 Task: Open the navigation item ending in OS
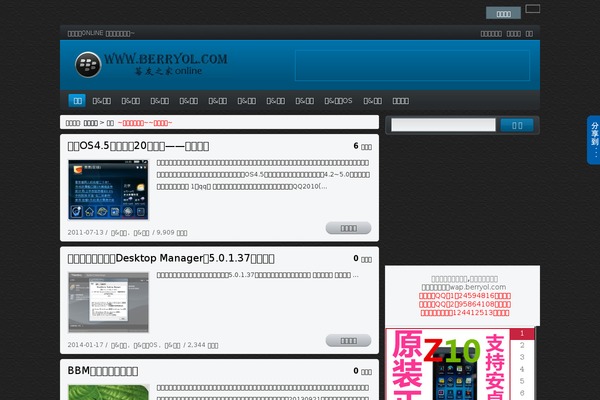click(x=338, y=101)
